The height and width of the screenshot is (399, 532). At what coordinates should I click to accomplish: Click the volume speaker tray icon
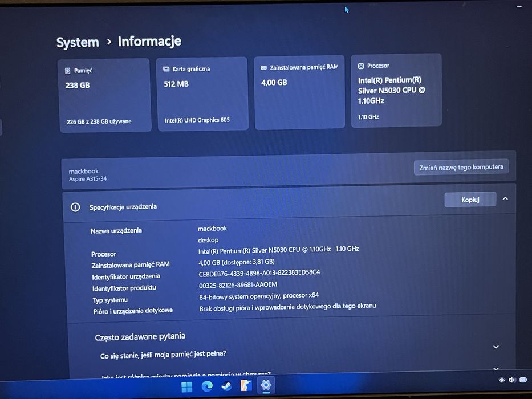[512, 380]
